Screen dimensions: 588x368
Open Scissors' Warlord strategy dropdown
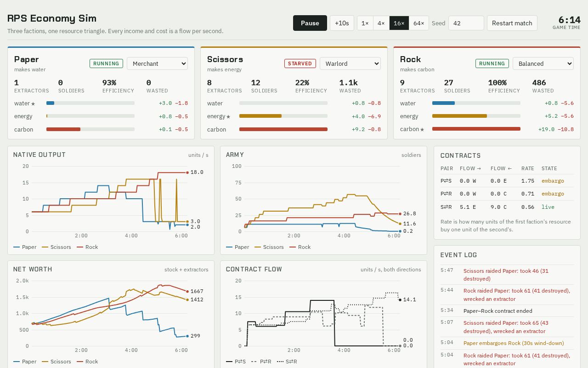click(x=350, y=63)
